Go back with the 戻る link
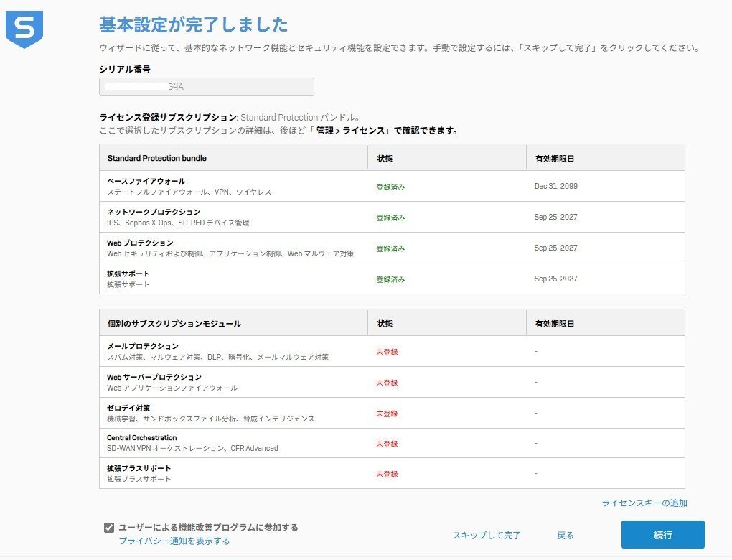Image resolution: width=732 pixels, height=560 pixels. [565, 536]
